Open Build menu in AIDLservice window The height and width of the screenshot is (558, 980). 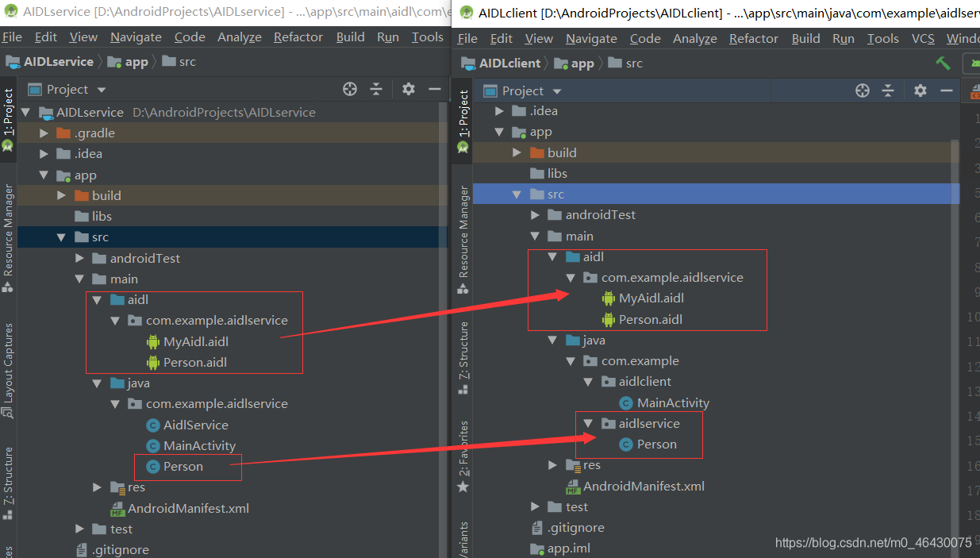click(350, 37)
